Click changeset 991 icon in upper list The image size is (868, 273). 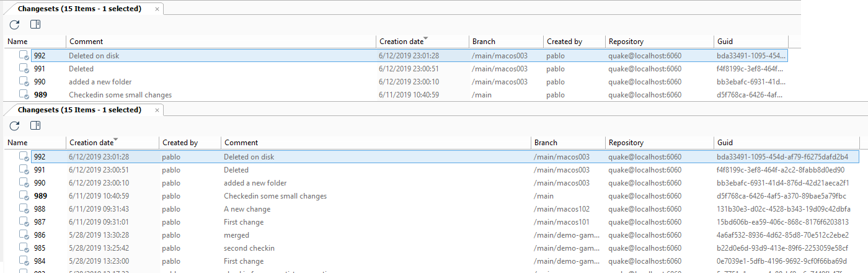point(24,69)
